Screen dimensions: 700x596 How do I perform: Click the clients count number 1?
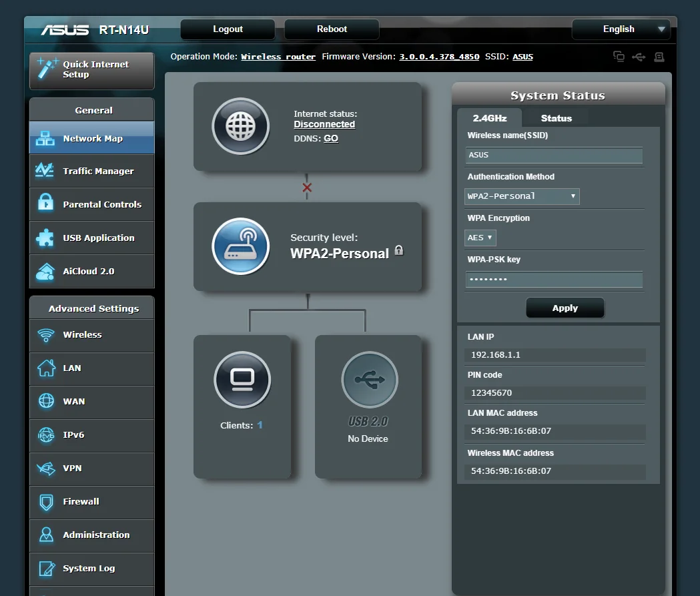(x=260, y=425)
